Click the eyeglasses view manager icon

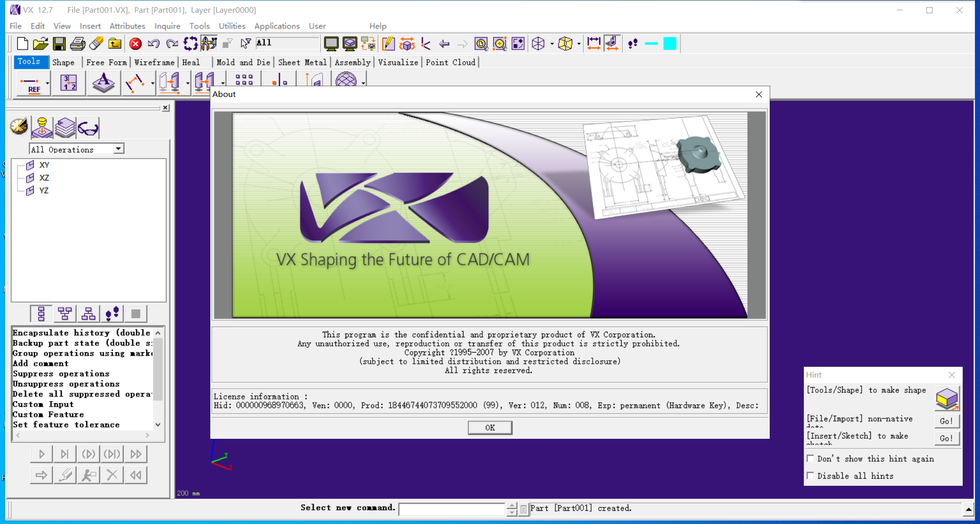pyautogui.click(x=88, y=128)
